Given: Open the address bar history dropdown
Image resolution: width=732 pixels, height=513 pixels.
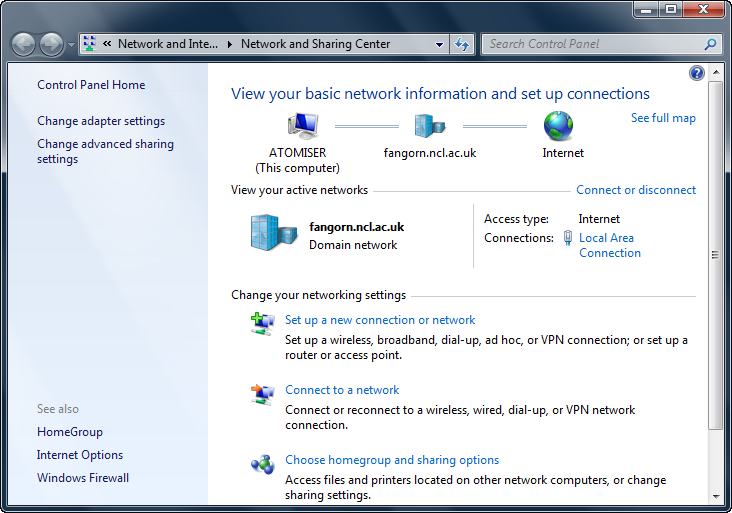Looking at the screenshot, I should 439,44.
